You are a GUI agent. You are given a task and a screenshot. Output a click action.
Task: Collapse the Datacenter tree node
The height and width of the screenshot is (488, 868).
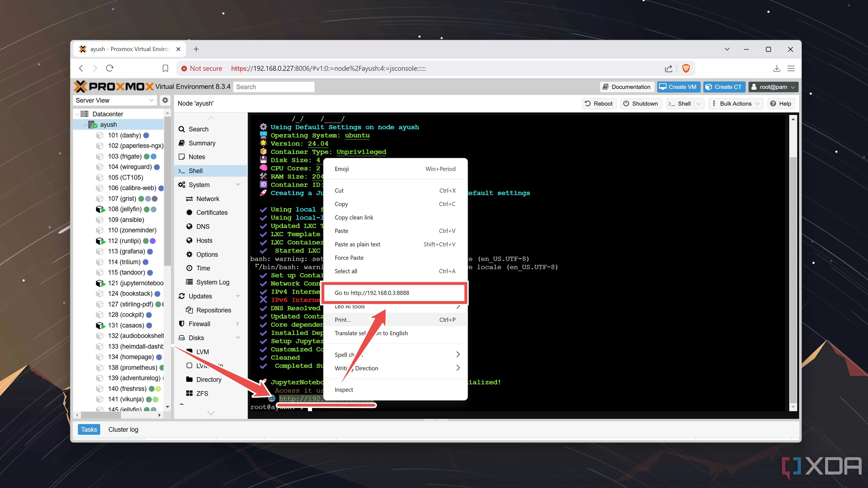(x=78, y=114)
